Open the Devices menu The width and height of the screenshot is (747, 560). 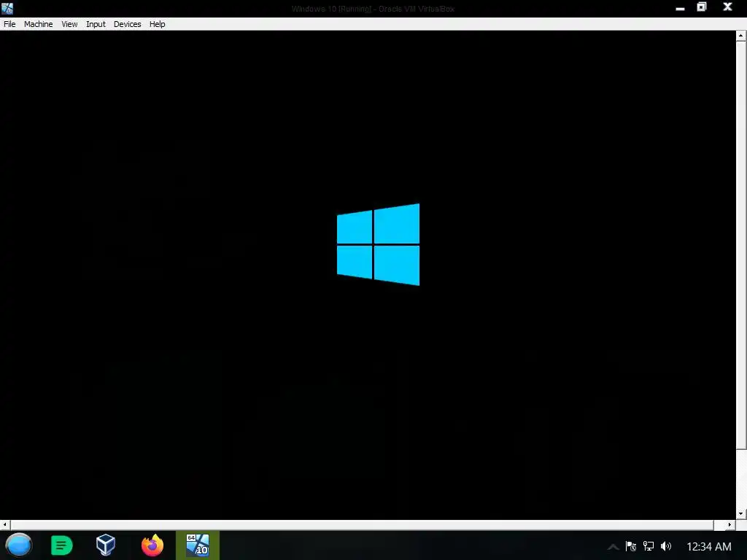coord(127,24)
